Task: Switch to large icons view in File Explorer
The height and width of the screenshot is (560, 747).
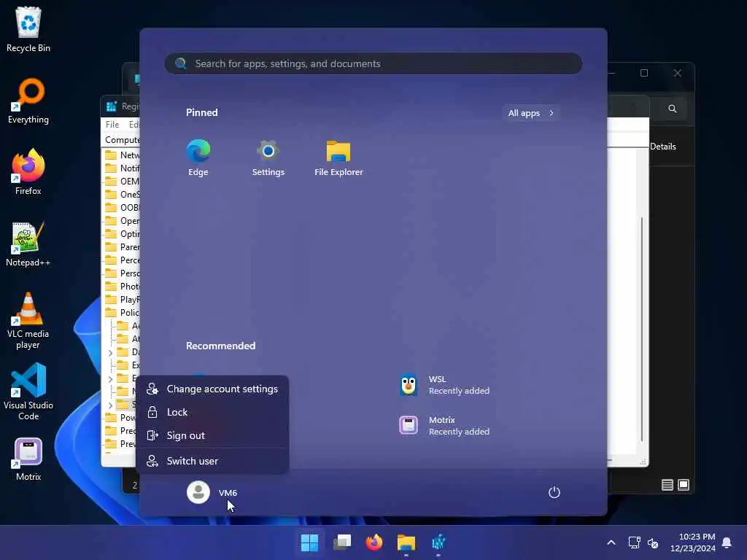Action: click(684, 485)
